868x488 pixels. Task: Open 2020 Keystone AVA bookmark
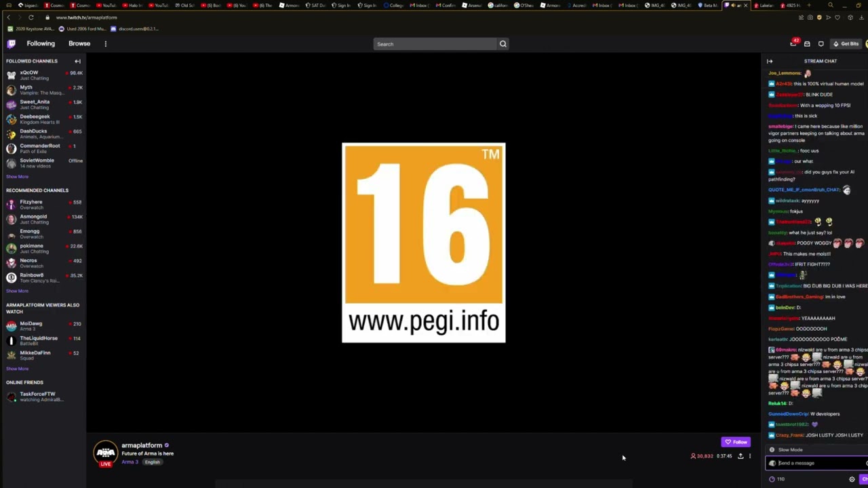point(31,29)
